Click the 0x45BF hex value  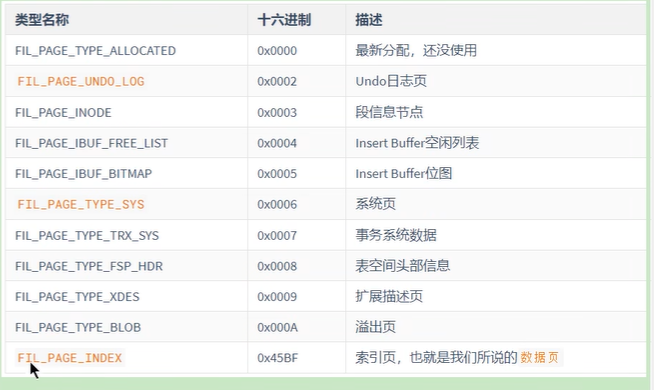[x=277, y=358]
